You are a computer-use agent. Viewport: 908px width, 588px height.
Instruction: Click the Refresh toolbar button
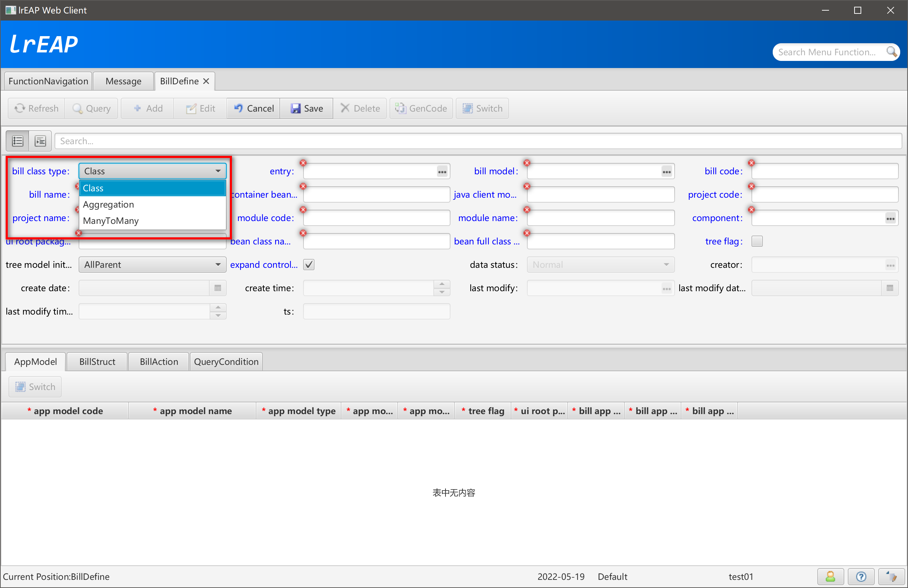coord(36,108)
